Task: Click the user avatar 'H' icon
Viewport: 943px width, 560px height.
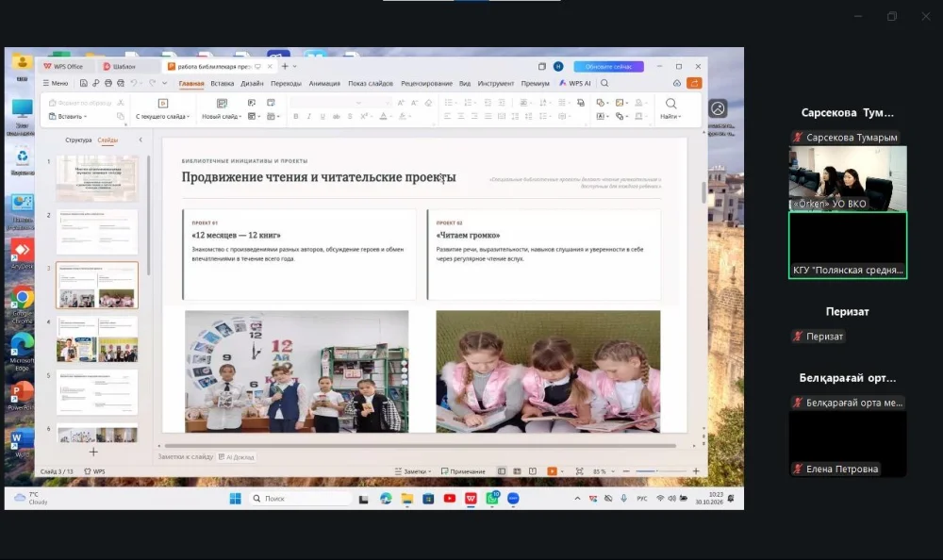Action: click(x=558, y=66)
